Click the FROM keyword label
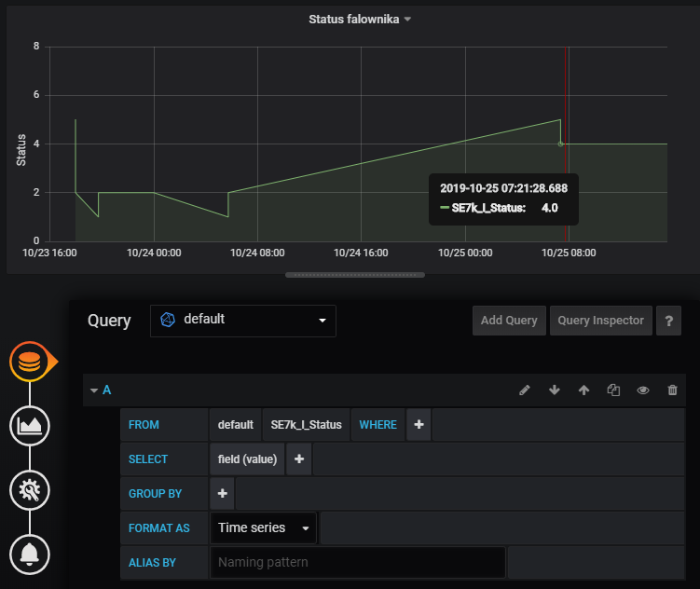Screen dimensions: 700x589 [144, 425]
